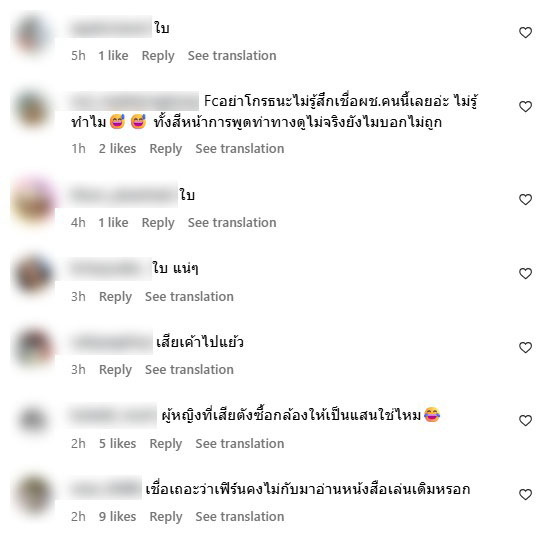See translation of the 5 likes comment

tap(240, 444)
